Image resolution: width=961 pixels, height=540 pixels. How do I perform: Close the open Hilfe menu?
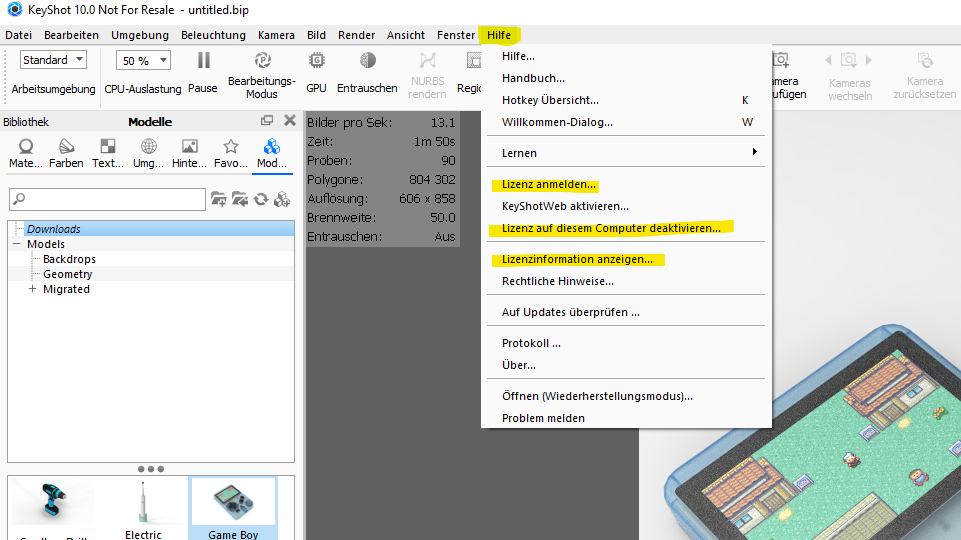point(499,35)
